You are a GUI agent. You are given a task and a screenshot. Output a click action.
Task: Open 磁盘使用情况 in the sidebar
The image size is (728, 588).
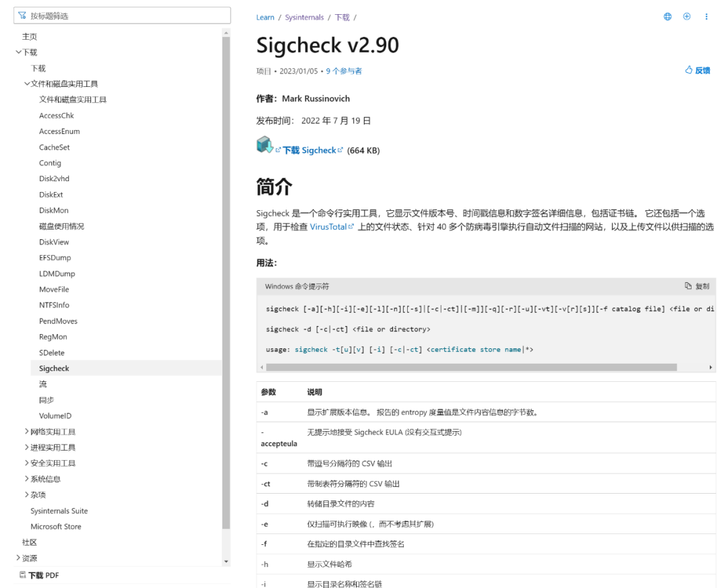coord(62,226)
